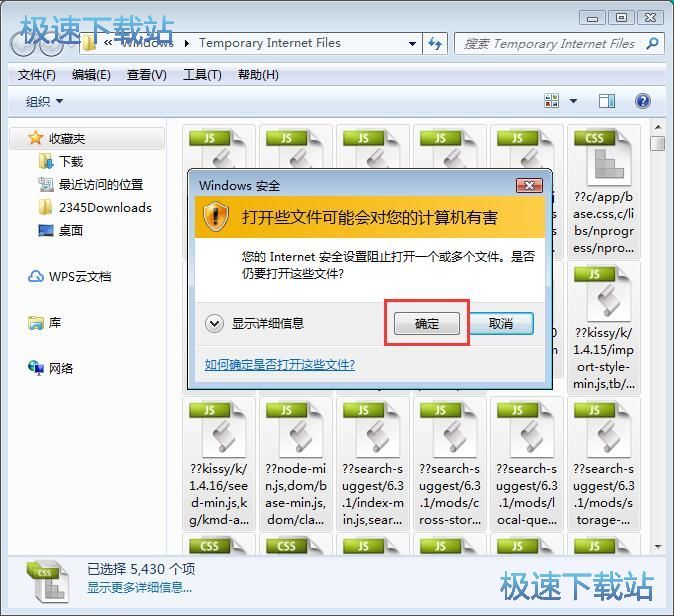Click the magnifier search icon
Viewport: 674px width, 616px height.
(653, 43)
